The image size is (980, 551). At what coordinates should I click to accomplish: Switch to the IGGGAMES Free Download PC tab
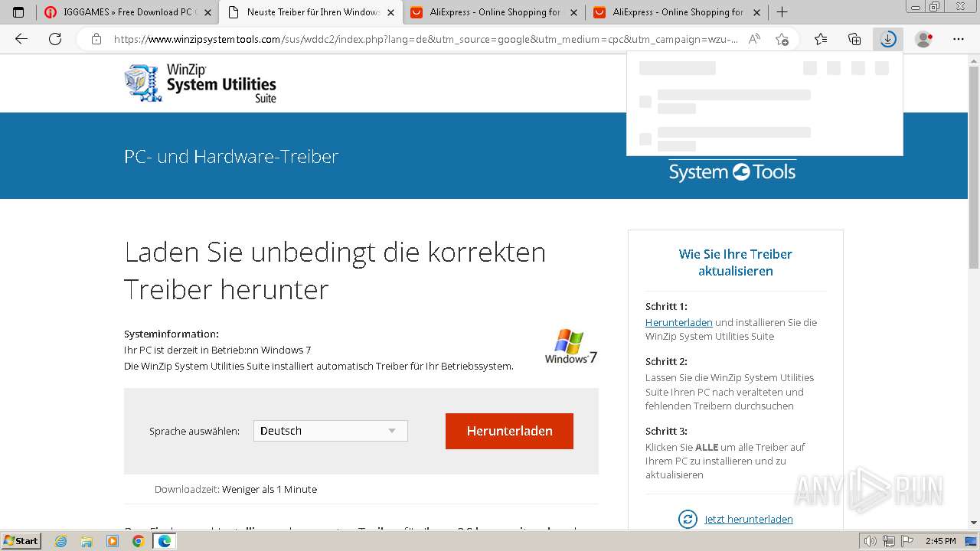pyautogui.click(x=128, y=12)
